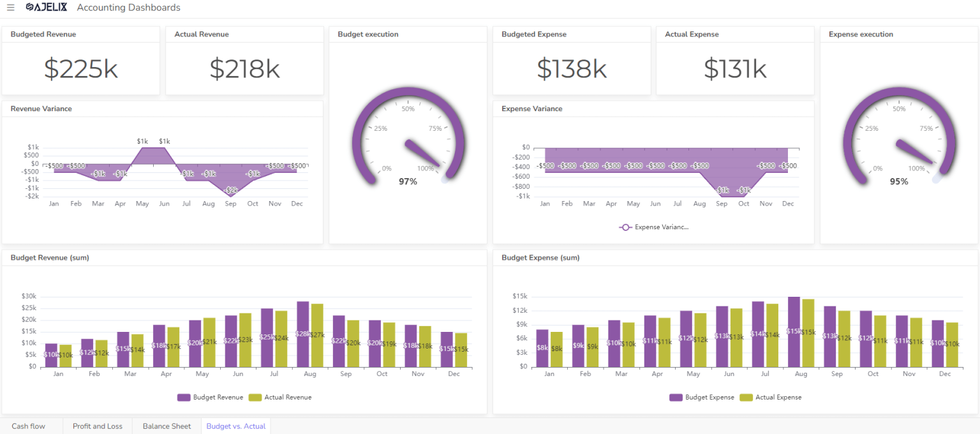This screenshot has height=434, width=980.
Task: Click the Accounting Dashboards title link
Action: [128, 7]
